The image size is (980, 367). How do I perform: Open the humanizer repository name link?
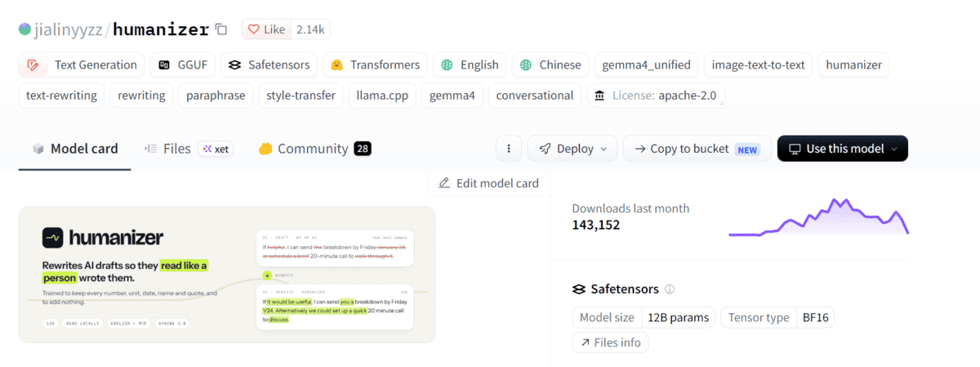tap(161, 29)
